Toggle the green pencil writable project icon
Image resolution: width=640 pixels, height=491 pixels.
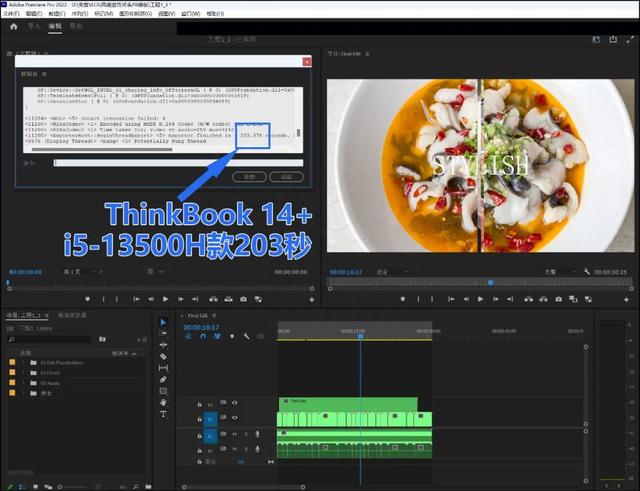[x=10, y=487]
